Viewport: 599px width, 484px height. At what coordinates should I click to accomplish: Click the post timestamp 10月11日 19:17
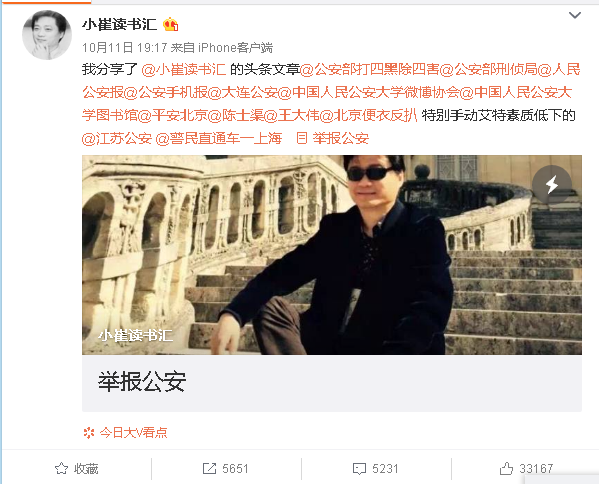tap(125, 48)
